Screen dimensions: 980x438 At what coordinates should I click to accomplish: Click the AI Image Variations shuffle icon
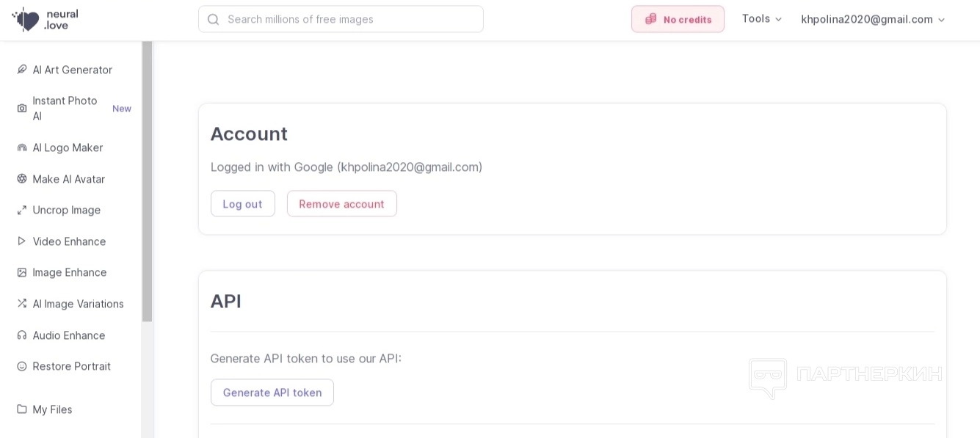[x=22, y=304]
